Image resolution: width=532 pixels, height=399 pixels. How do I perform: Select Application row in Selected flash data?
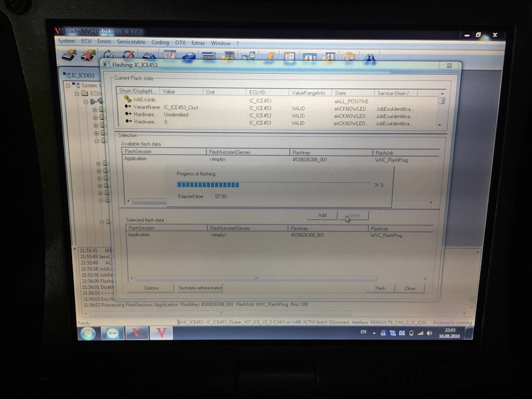point(279,235)
